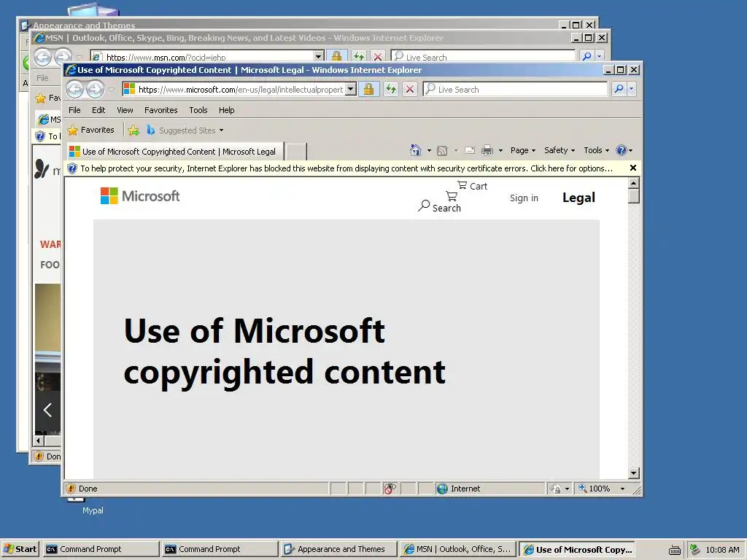747x560 pixels.
Task: Click the protected mode icon in status bar
Action: click(555, 489)
